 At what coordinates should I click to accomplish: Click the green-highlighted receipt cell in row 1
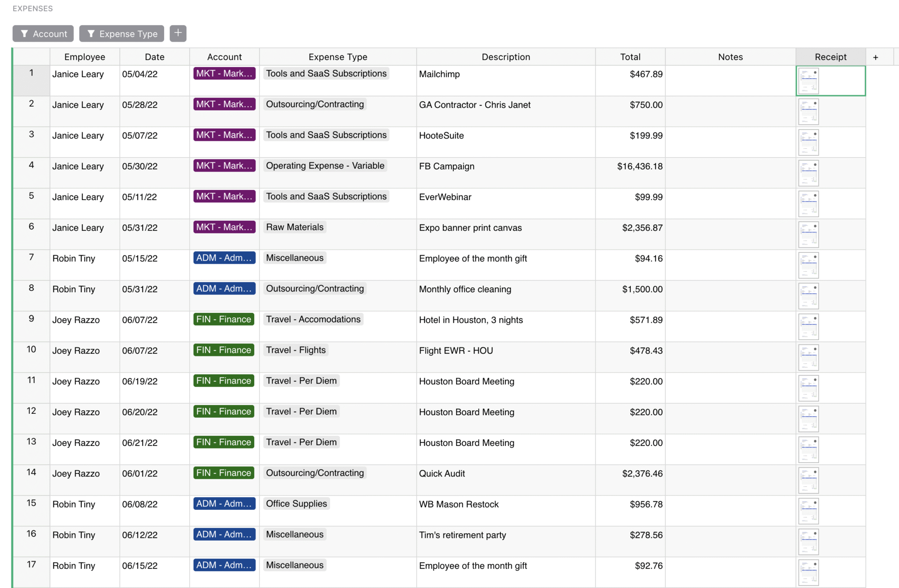(830, 80)
